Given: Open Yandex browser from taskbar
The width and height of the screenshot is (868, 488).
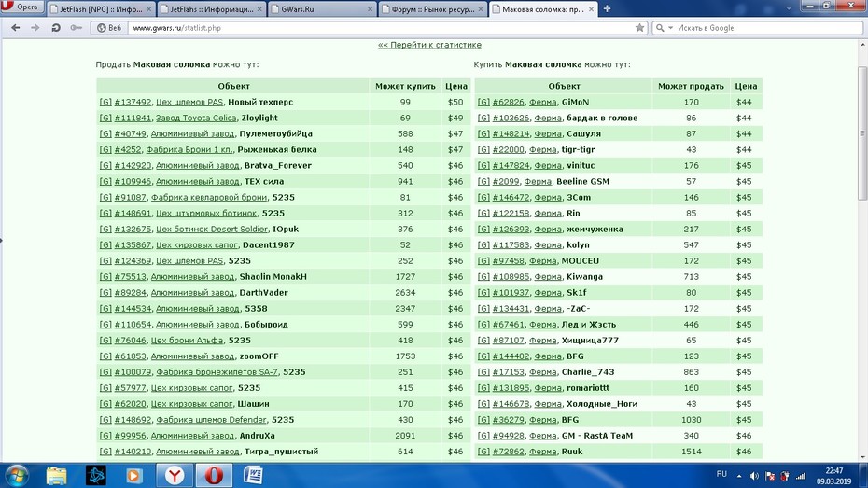Looking at the screenshot, I should click(175, 476).
